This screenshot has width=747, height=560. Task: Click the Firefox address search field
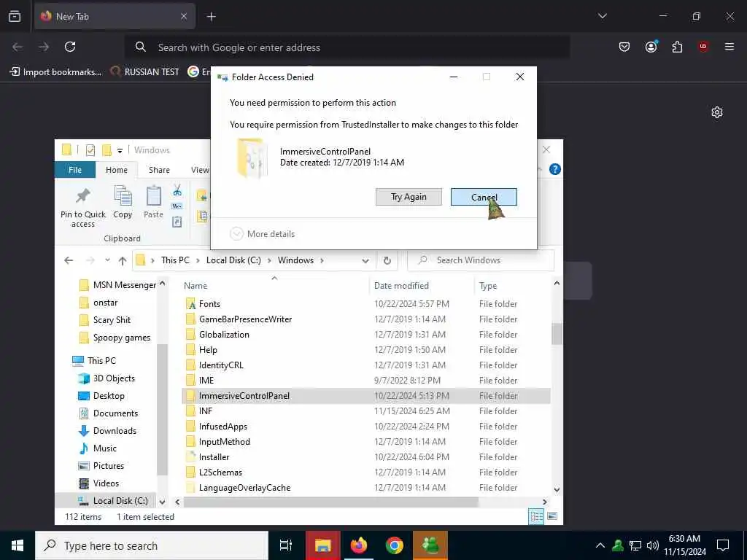coord(347,47)
